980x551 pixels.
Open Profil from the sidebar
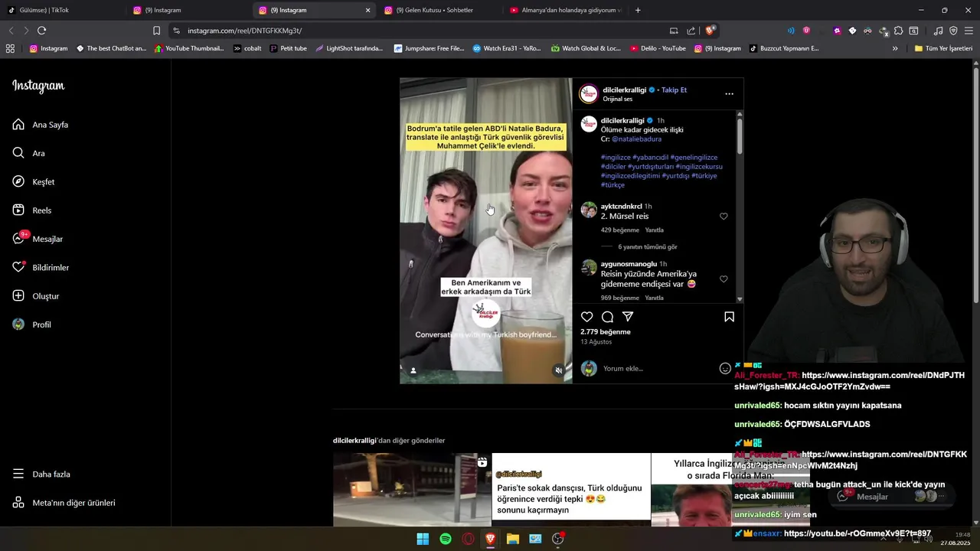31,324
